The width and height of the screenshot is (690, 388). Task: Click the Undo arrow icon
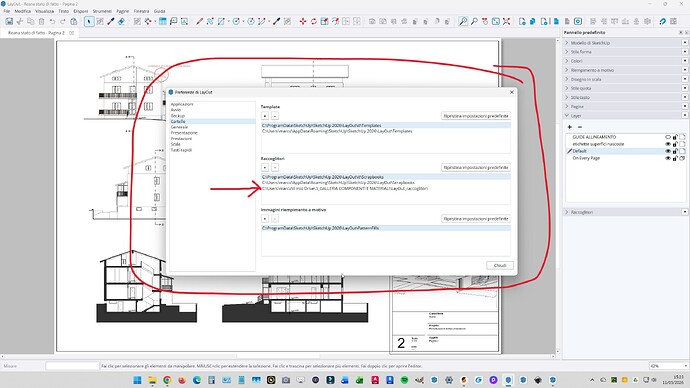tap(52, 21)
